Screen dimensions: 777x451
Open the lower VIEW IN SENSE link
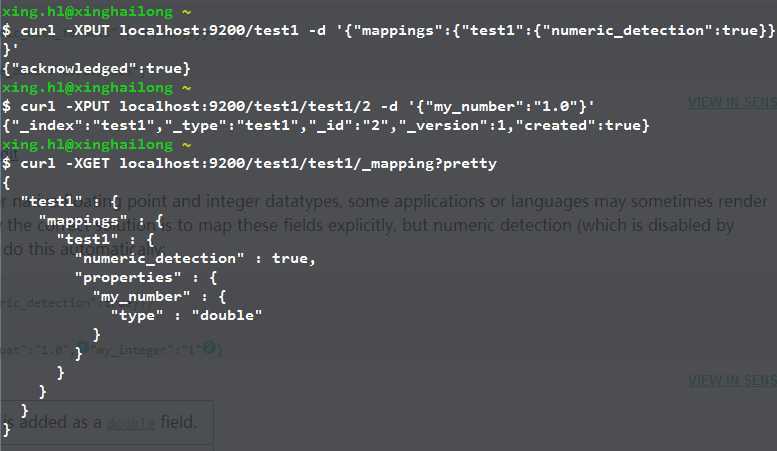[x=731, y=380]
